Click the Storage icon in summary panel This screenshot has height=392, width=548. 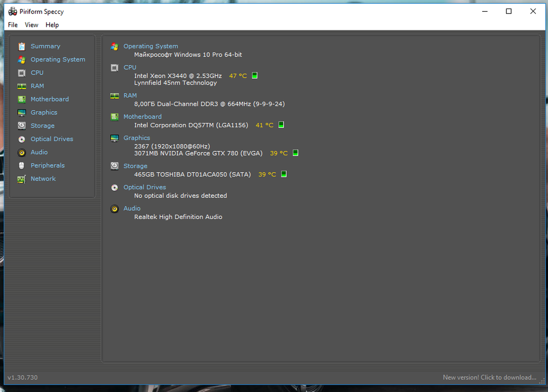[x=115, y=166]
